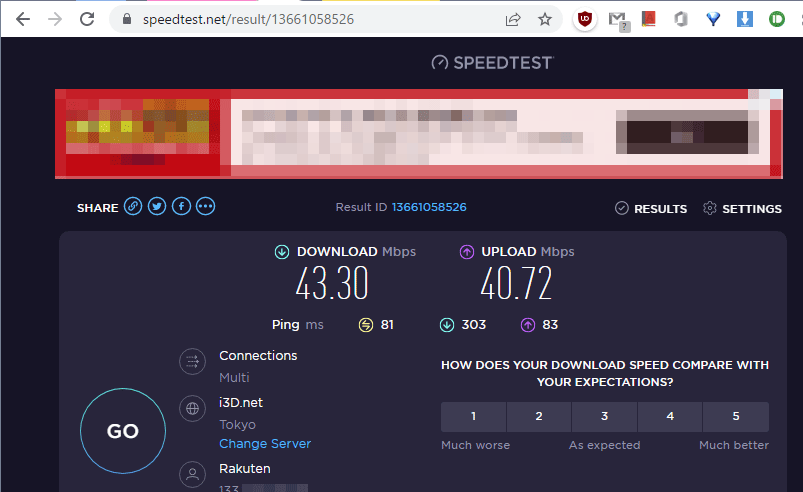This screenshot has width=803, height=492.
Task: Click the idle ping value 81
Action: pyautogui.click(x=387, y=325)
